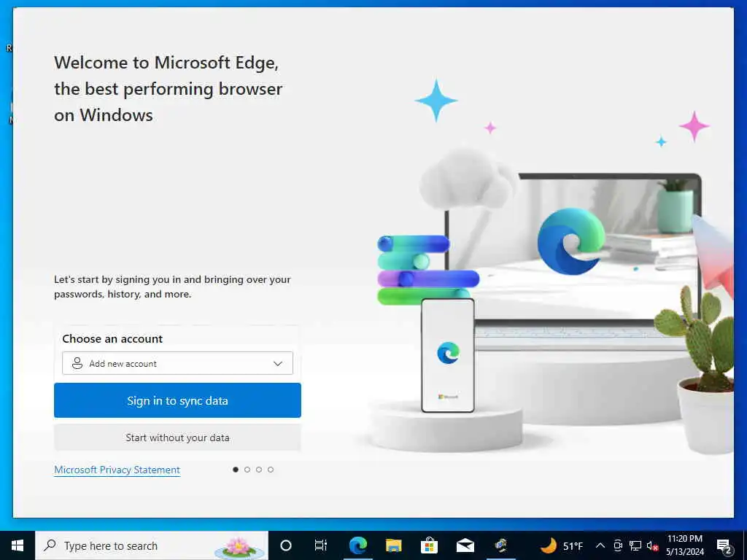
Task: Open network status tray icon
Action: pyautogui.click(x=635, y=545)
